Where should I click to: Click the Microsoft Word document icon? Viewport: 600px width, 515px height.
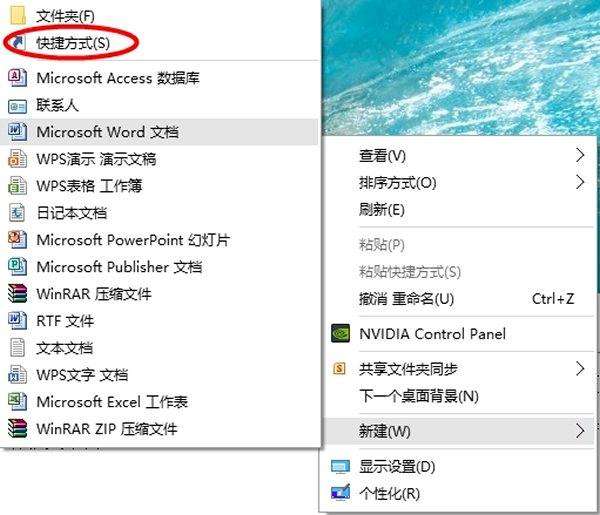(x=17, y=131)
